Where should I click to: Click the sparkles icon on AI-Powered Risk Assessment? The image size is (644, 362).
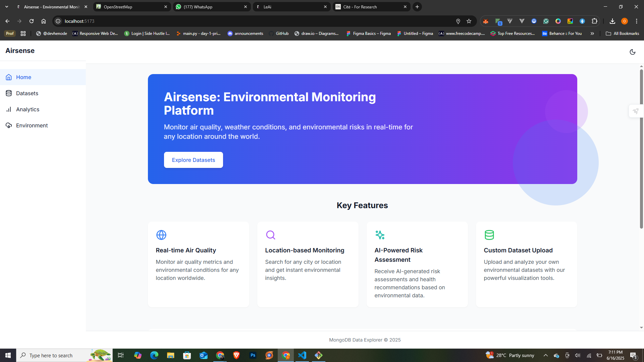pos(380,235)
